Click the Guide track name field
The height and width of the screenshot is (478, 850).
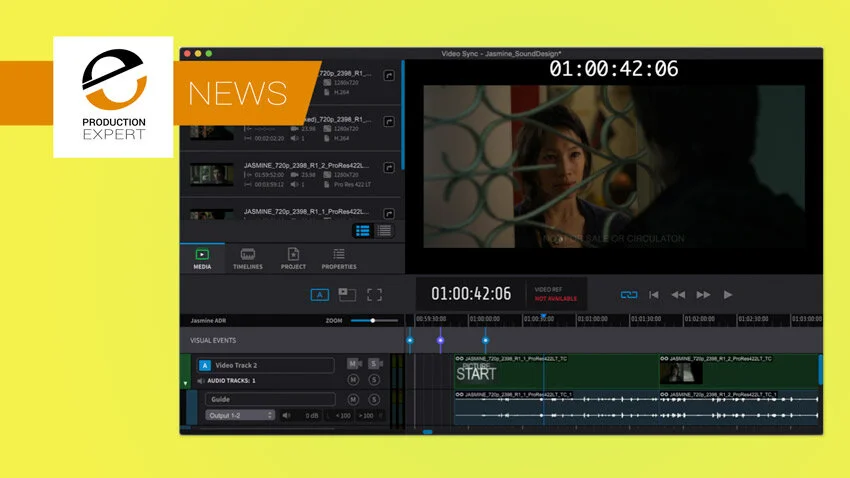coord(270,399)
